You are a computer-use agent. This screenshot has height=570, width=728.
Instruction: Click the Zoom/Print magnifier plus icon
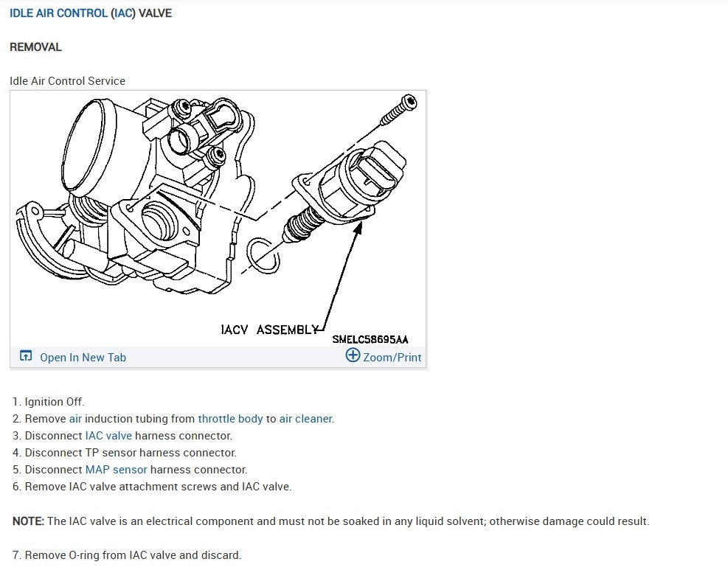(353, 355)
